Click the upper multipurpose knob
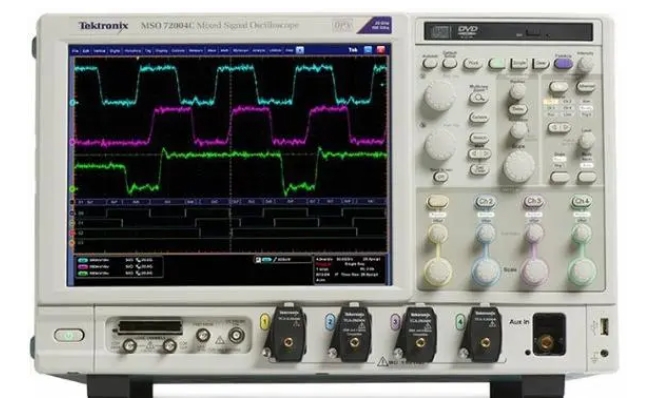The height and width of the screenshot is (399, 653). (439, 95)
